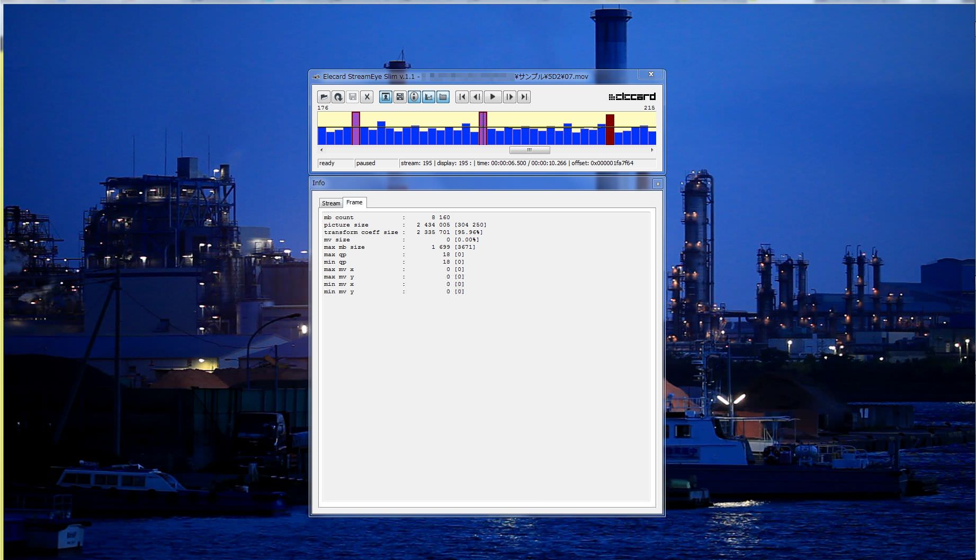Close the Info panel
Screen dimensions: 976x560
click(x=657, y=184)
